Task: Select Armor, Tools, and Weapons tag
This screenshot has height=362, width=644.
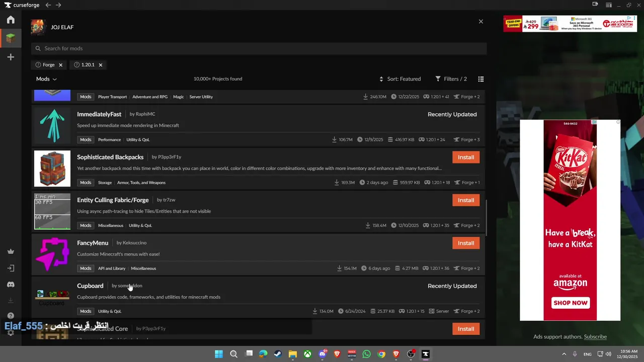Action: (x=141, y=183)
